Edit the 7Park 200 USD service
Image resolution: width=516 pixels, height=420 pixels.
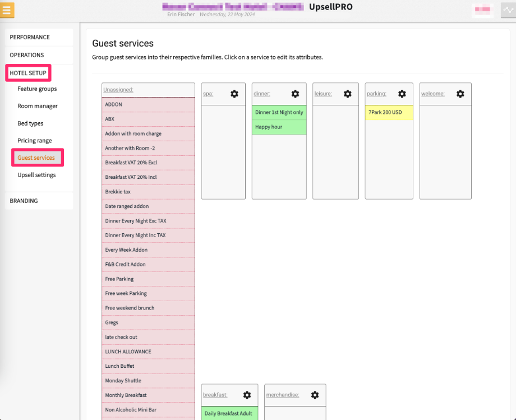[389, 113]
